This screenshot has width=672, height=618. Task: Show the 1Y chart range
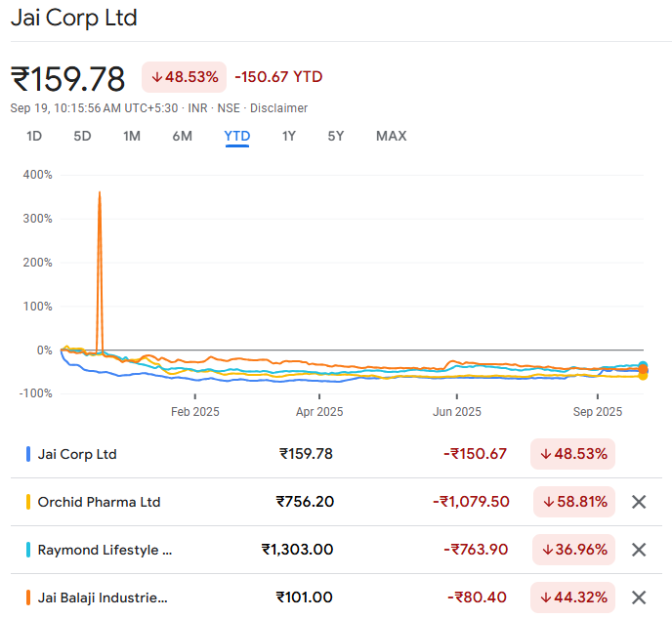[x=289, y=136]
